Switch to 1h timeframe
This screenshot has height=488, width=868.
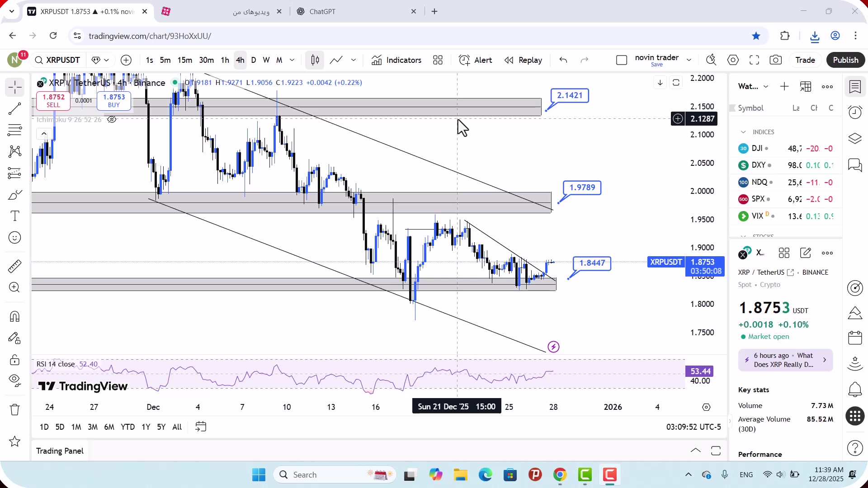[x=225, y=60]
